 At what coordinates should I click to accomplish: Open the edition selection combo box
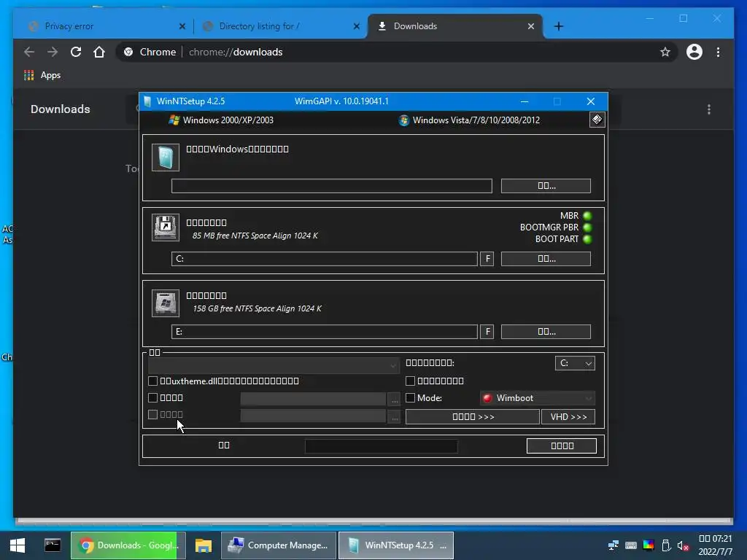274,365
